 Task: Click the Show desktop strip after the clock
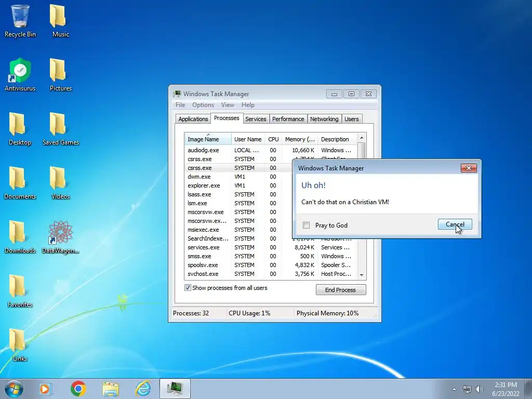(528, 389)
